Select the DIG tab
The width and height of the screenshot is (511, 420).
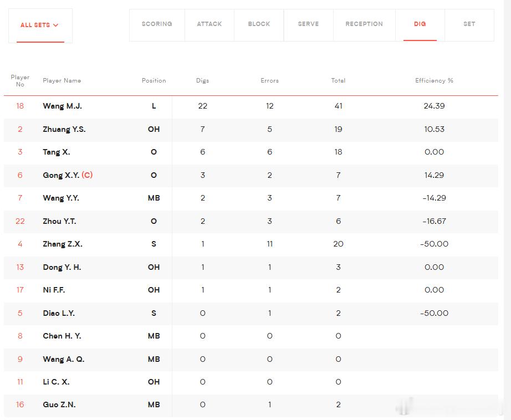coord(420,24)
